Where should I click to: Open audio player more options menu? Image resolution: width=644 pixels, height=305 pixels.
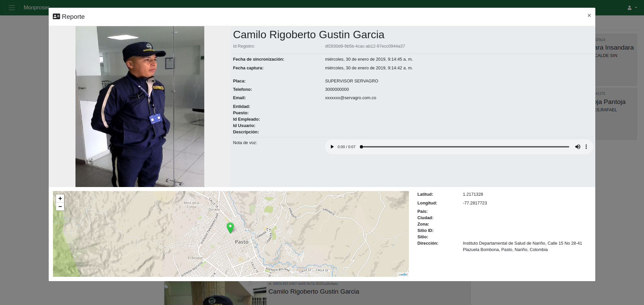pyautogui.click(x=586, y=147)
